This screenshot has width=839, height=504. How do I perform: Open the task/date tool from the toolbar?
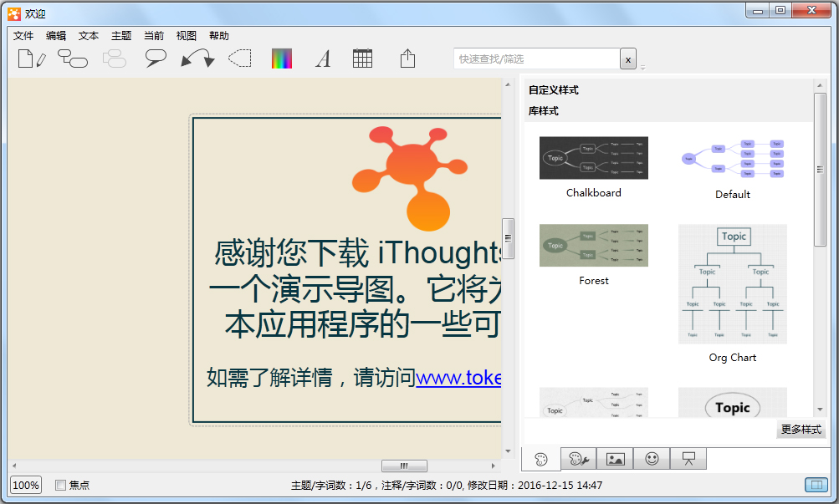coord(364,59)
